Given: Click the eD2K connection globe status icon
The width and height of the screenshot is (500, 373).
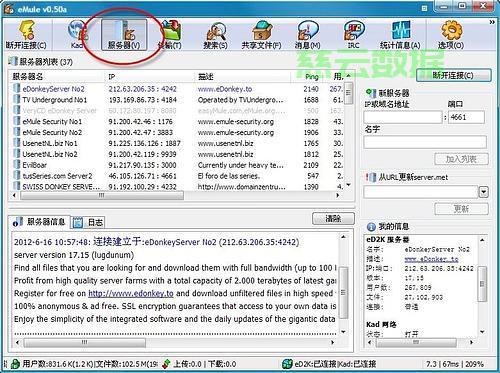Looking at the screenshot, I should click(287, 364).
